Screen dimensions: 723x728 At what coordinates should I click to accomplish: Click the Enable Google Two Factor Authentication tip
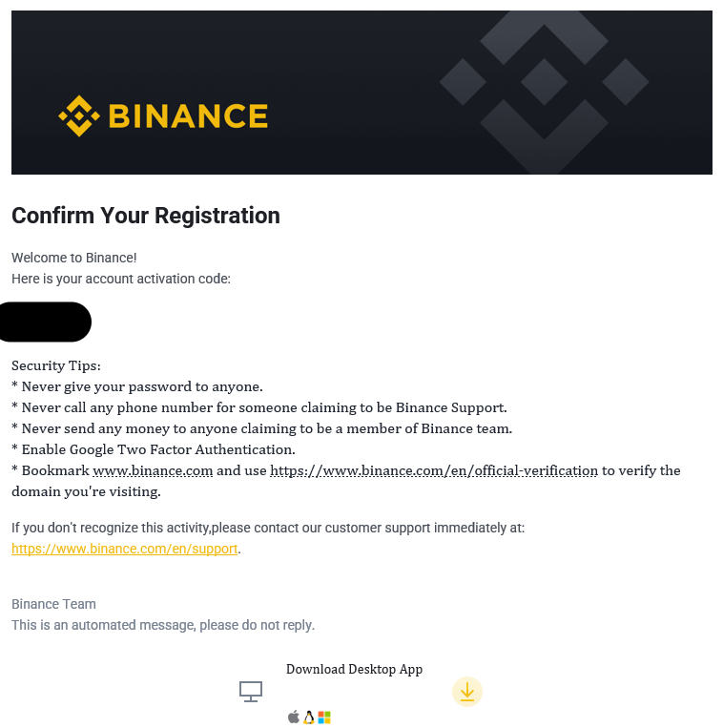click(154, 449)
